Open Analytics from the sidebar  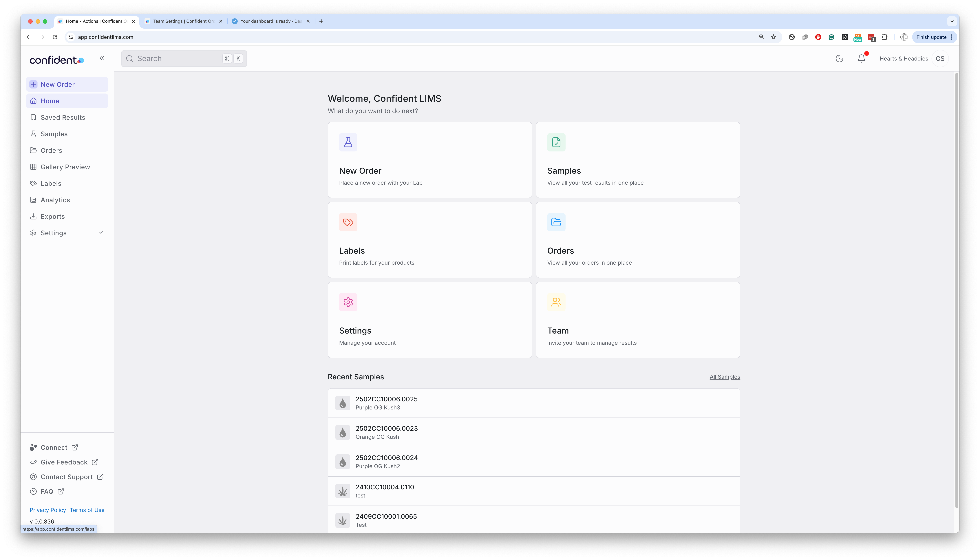[55, 200]
